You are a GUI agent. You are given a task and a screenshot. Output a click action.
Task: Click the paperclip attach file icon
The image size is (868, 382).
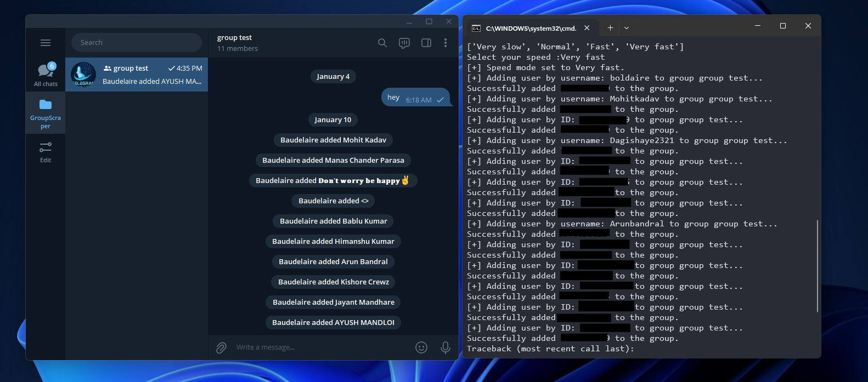221,347
